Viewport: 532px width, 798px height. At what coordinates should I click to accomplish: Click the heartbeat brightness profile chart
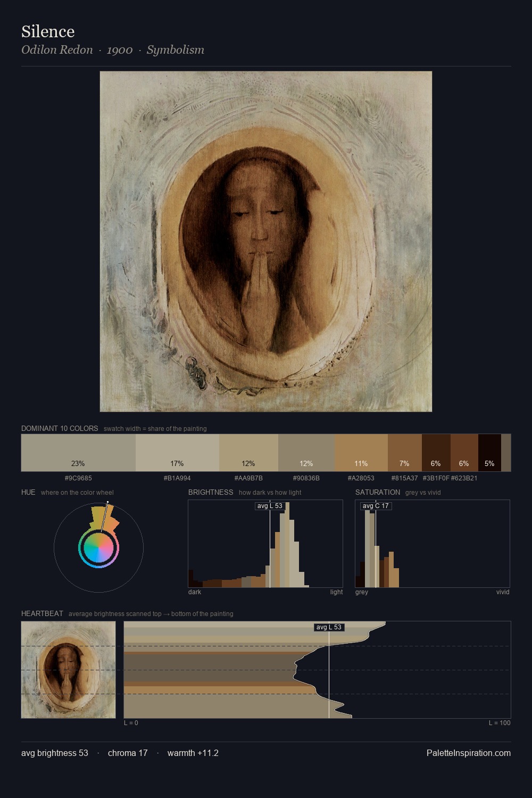317,670
